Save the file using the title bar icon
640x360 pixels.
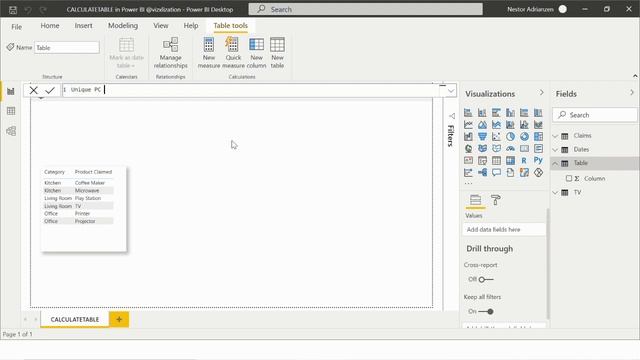[13, 9]
